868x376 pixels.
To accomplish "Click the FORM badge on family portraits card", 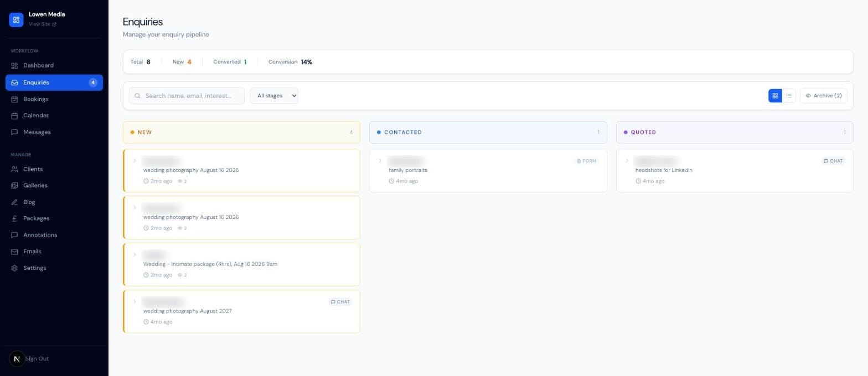I will (x=586, y=161).
